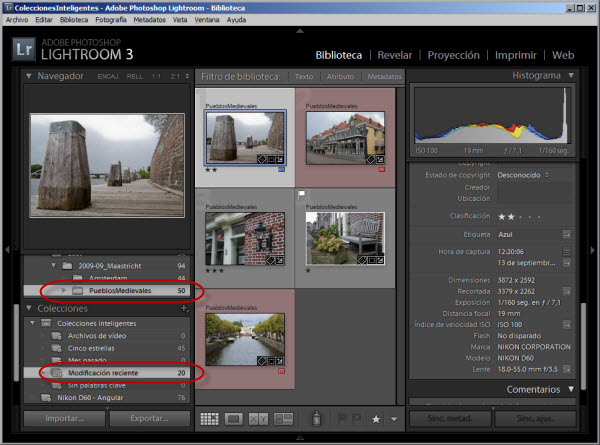Open Estado de copyright dropdown
Image resolution: width=600 pixels, height=445 pixels.
coord(523,175)
